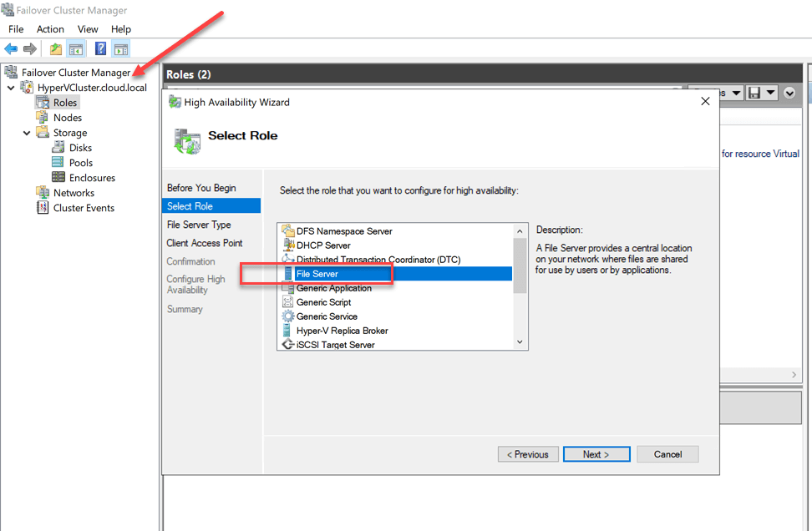Open the Action menu
The height and width of the screenshot is (531, 812).
50,29
